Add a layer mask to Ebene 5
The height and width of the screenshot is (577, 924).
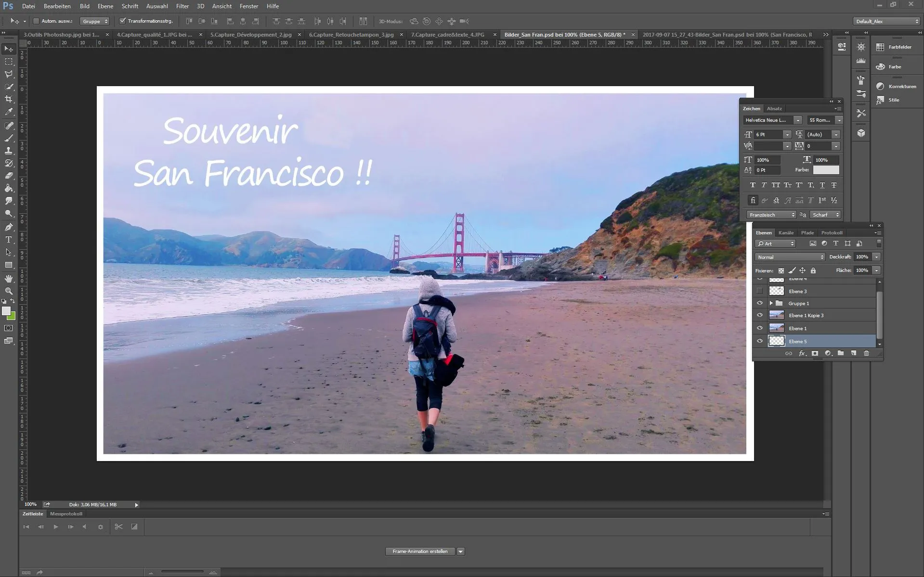point(815,353)
